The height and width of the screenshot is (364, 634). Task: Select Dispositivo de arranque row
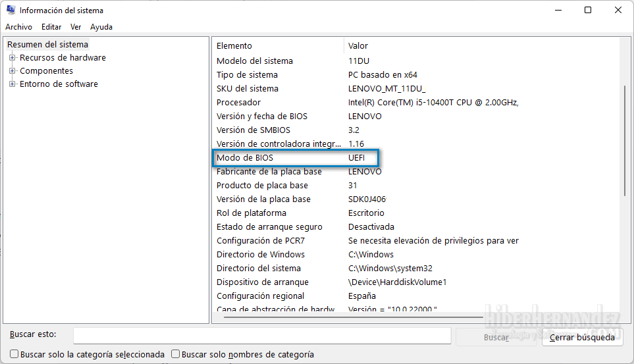click(x=415, y=282)
